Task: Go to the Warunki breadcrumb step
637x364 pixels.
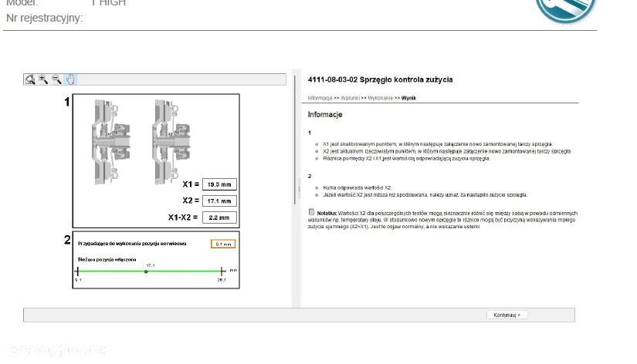Action: pos(351,98)
